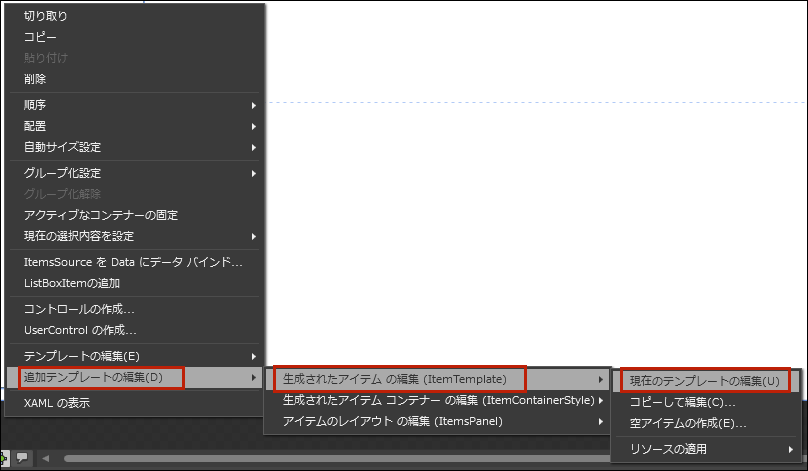The height and width of the screenshot is (471, 808).
Task: Click 追加テンプレートの編集(D) menu item
Action: 134,377
